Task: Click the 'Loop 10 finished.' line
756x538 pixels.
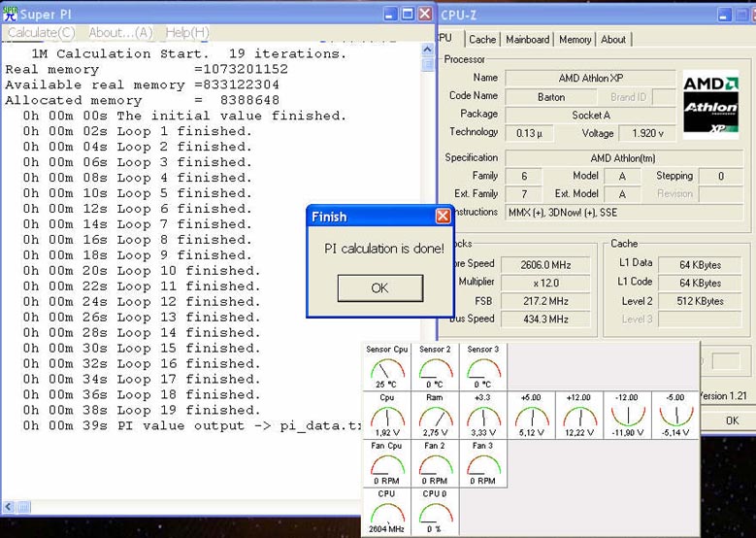Action: pyautogui.click(x=142, y=271)
